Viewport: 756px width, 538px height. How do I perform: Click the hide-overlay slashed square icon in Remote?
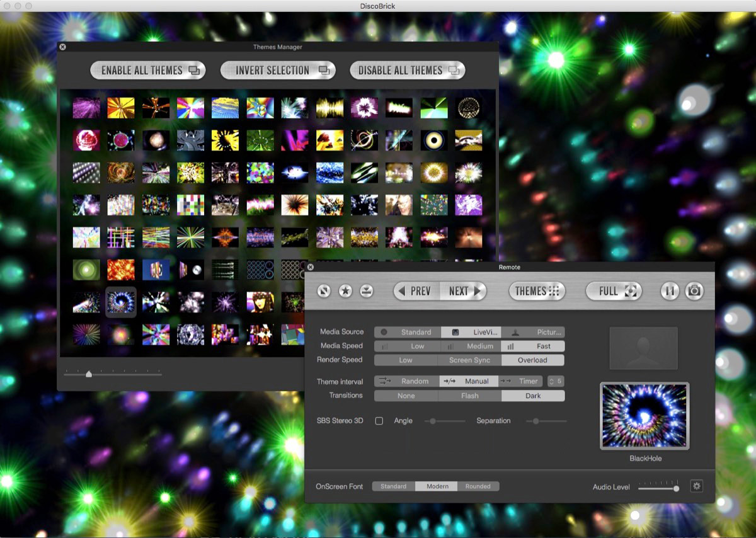(x=324, y=291)
